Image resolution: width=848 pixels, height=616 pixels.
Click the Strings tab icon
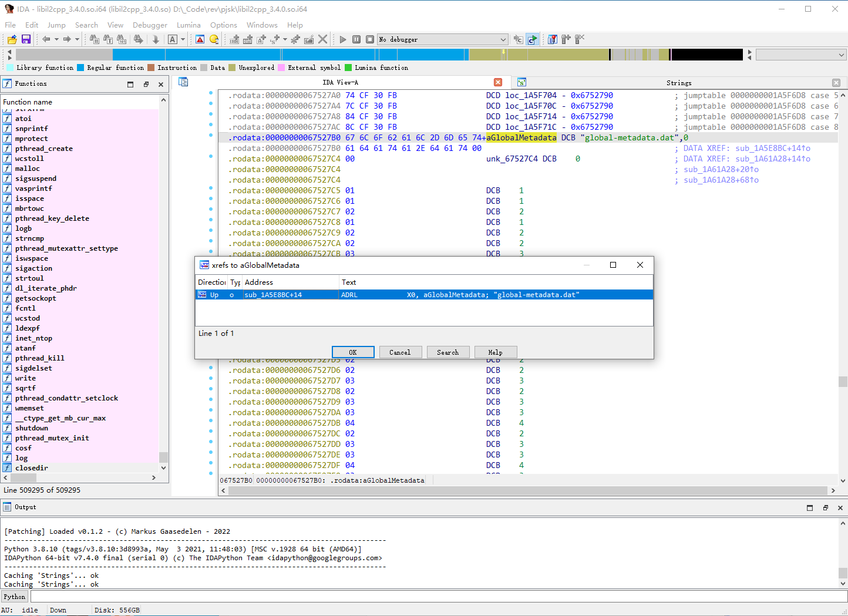point(521,83)
